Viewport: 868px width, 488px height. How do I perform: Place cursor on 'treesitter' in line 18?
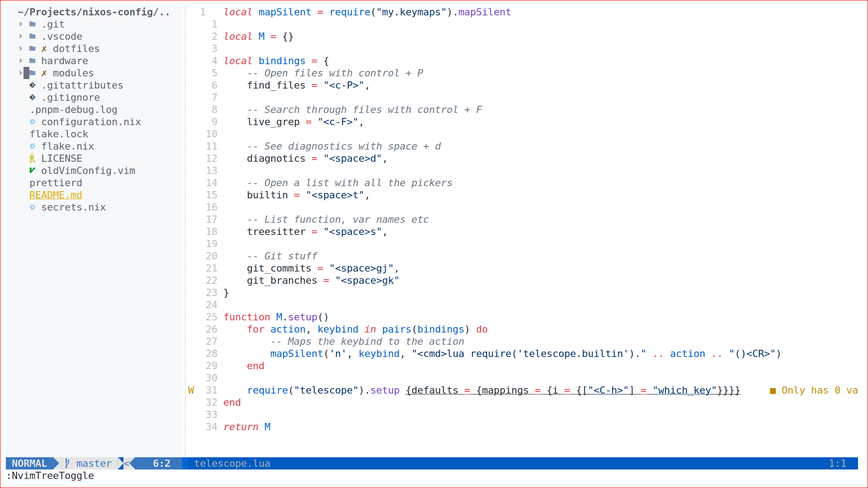(x=276, y=231)
